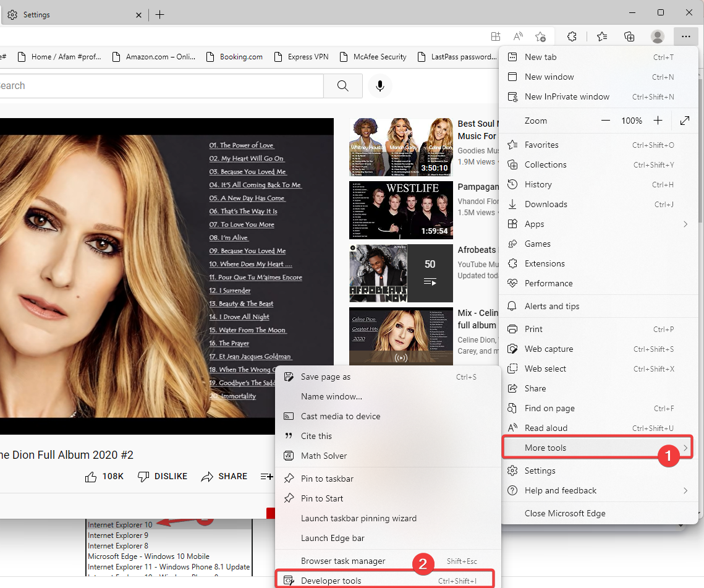Expand Help and feedback submenu
The image size is (704, 588).
click(598, 490)
